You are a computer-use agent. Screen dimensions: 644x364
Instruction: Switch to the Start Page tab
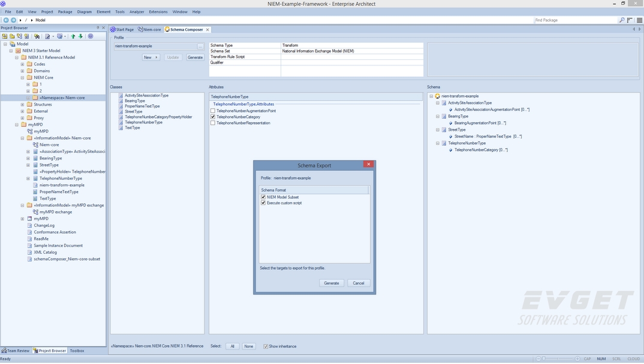click(122, 29)
